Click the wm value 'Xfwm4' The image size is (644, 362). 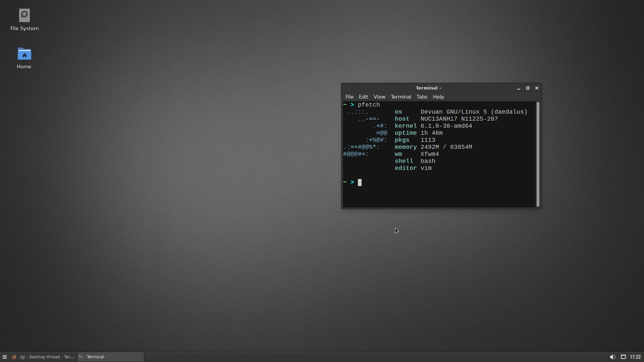point(430,154)
